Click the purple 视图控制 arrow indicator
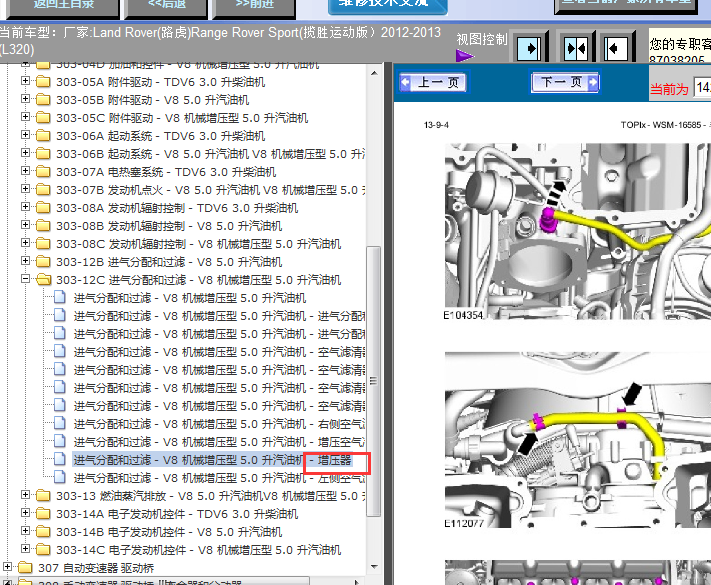The height and width of the screenshot is (585, 711). coord(464,56)
